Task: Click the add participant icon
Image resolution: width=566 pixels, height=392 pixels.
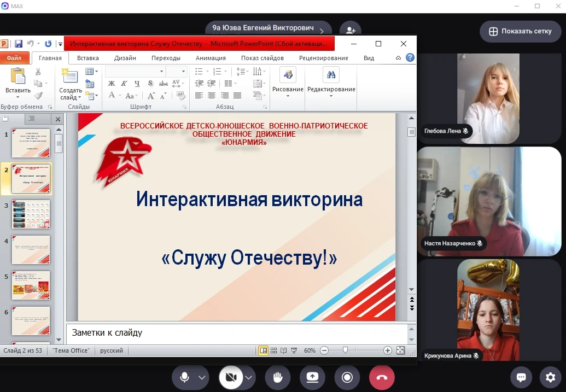Action: tap(350, 30)
